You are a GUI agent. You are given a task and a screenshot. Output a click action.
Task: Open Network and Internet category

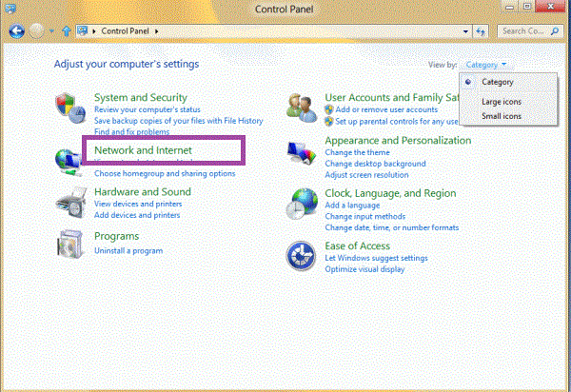point(143,150)
